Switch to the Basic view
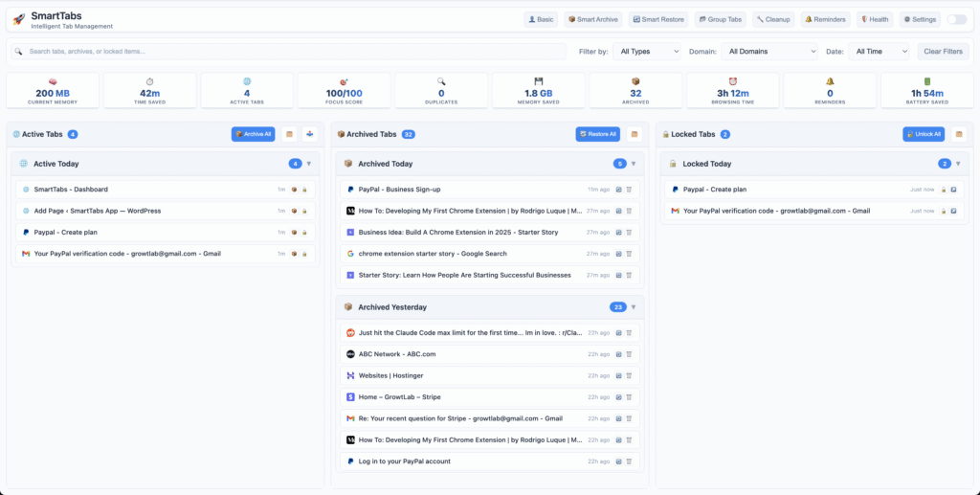The image size is (980, 495). [x=541, y=20]
